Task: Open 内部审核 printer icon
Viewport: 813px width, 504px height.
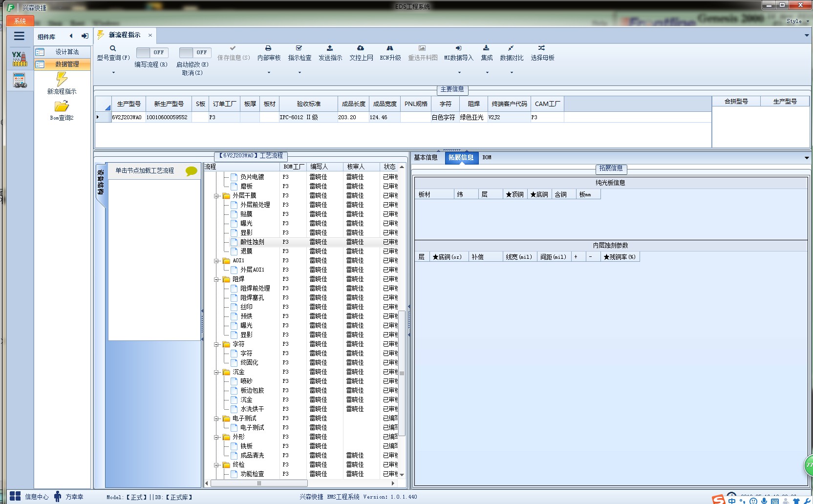Action: click(x=268, y=48)
